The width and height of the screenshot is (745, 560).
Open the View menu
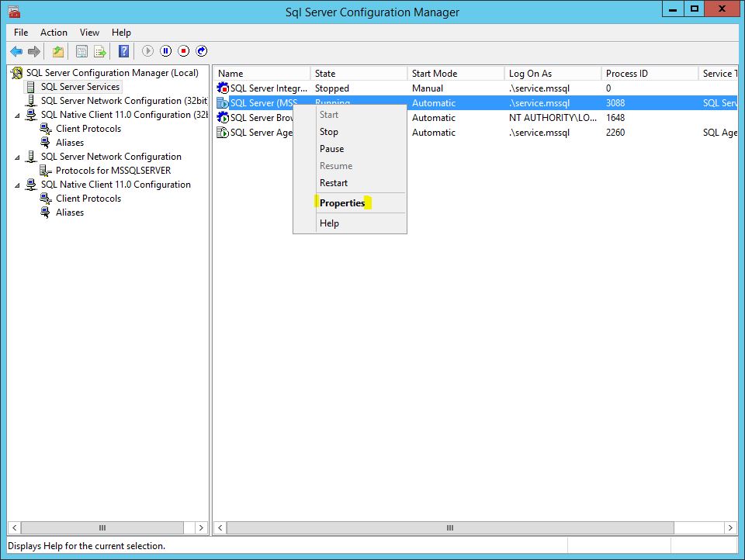89,33
